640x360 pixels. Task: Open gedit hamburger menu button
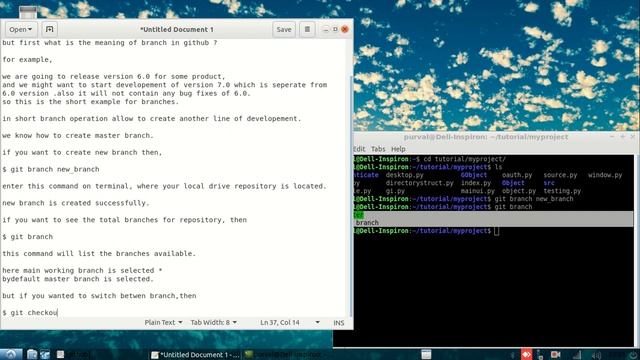pyautogui.click(x=307, y=29)
